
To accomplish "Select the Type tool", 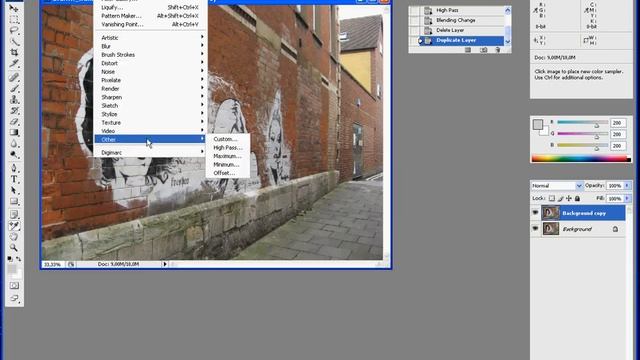I will click(x=14, y=179).
